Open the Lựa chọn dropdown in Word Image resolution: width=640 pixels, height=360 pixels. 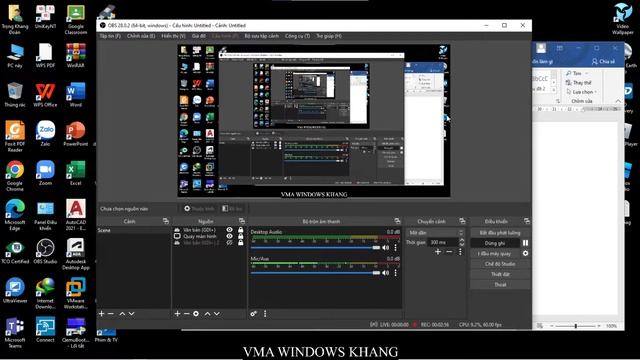pyautogui.click(x=582, y=92)
